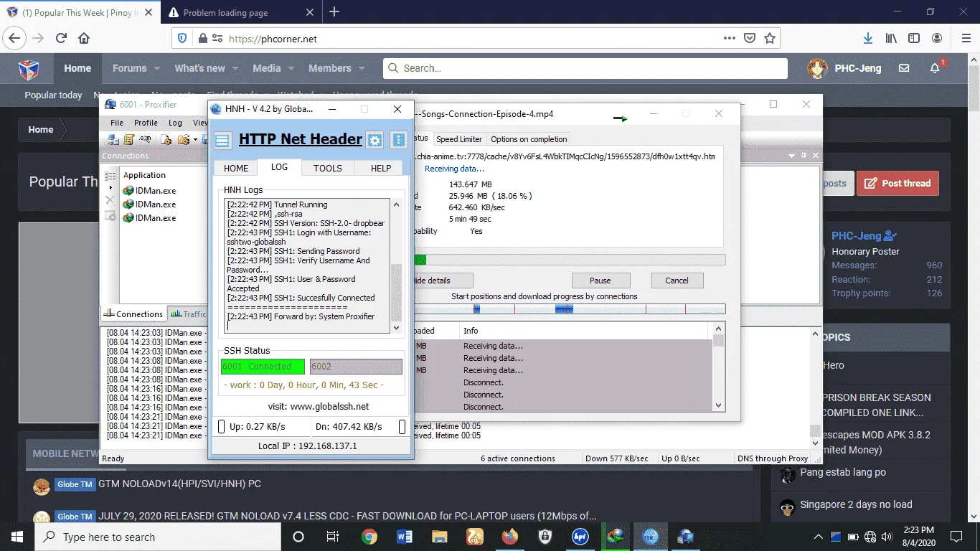Save to Pocket icon in the address bar
Viewport: 980px width, 551px height.
750,39
